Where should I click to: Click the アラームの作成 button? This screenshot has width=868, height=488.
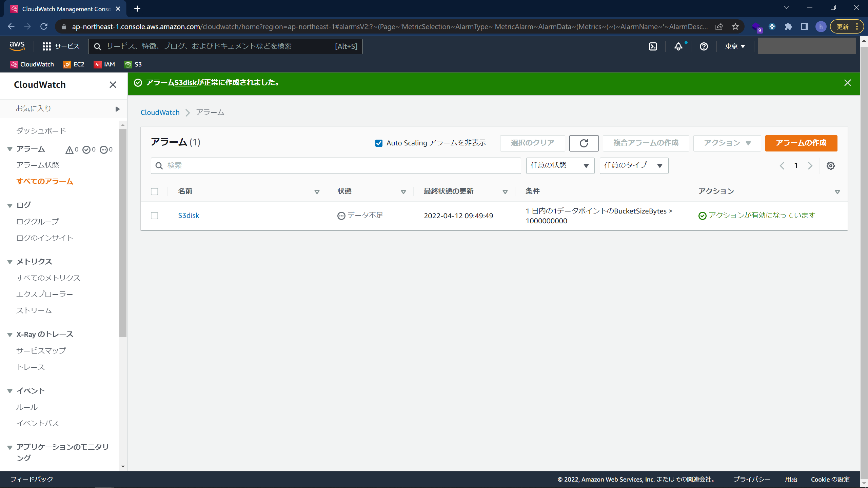pos(801,143)
